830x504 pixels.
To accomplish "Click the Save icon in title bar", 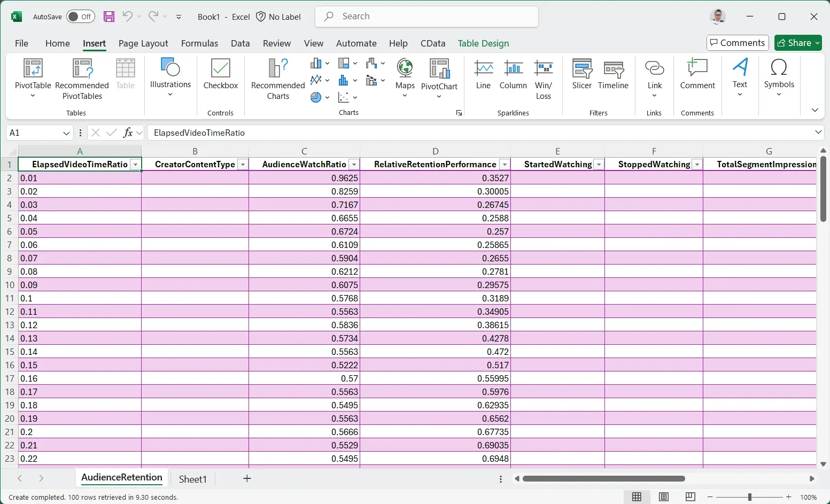I will point(109,17).
